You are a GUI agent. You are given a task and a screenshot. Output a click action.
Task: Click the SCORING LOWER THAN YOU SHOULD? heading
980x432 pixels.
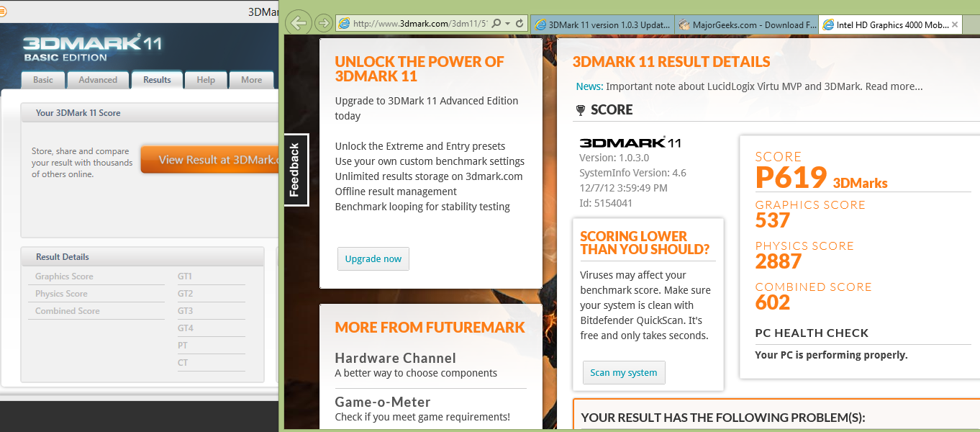(645, 243)
